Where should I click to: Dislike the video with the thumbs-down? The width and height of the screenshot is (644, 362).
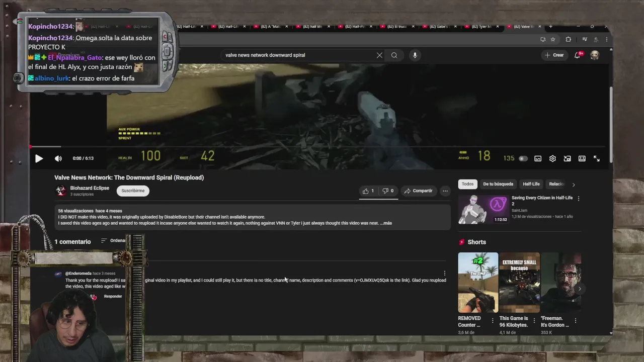point(388,191)
